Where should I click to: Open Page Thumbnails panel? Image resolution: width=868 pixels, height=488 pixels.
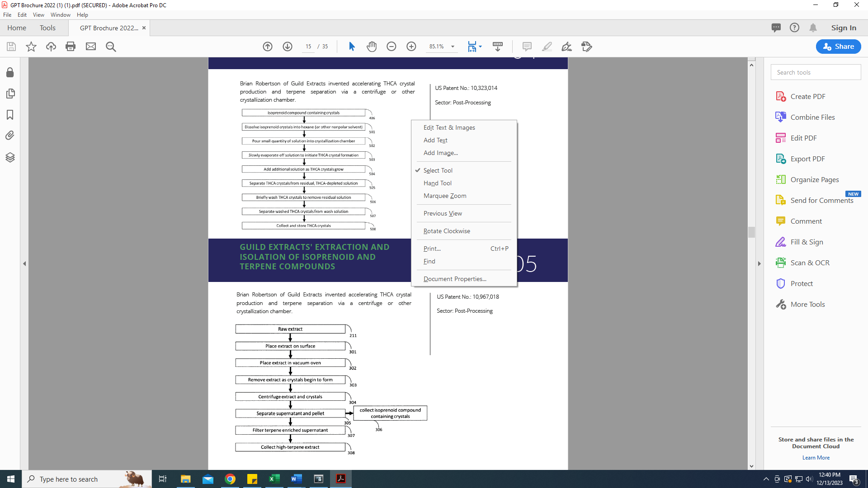pyautogui.click(x=10, y=94)
